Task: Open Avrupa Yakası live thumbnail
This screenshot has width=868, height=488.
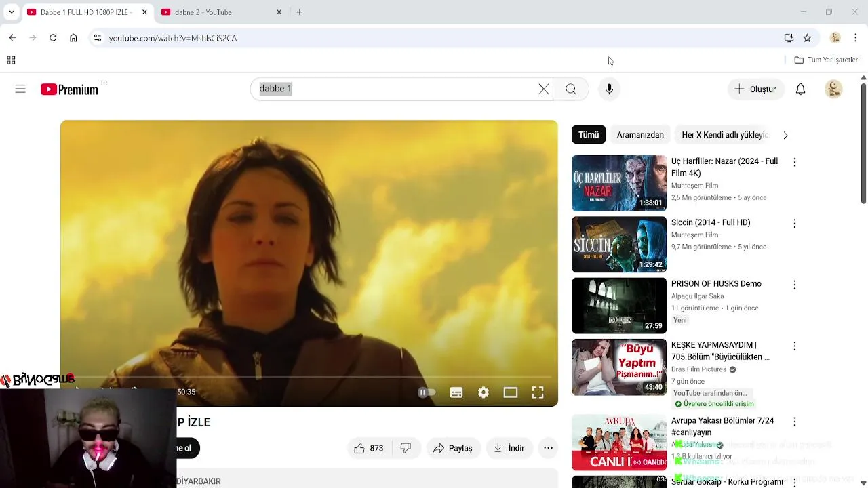Action: [619, 443]
